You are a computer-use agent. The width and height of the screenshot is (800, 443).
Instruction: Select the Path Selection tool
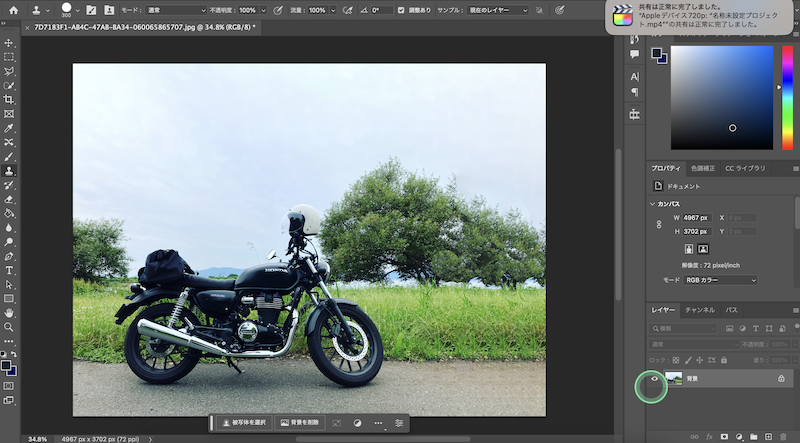9,284
